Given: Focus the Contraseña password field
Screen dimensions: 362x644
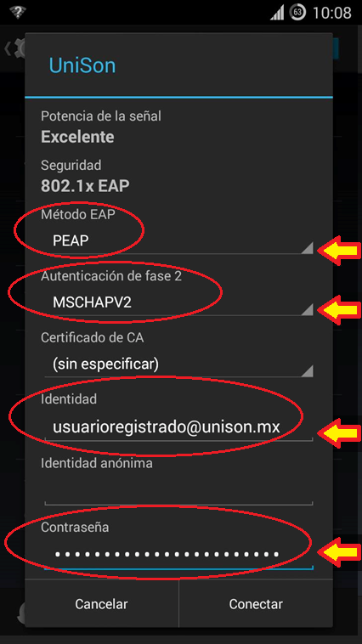Looking at the screenshot, I should [x=178, y=556].
